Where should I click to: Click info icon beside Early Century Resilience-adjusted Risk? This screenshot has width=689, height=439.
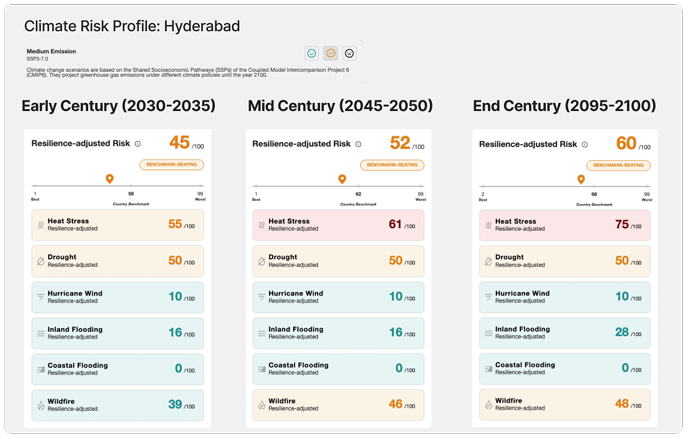click(137, 144)
